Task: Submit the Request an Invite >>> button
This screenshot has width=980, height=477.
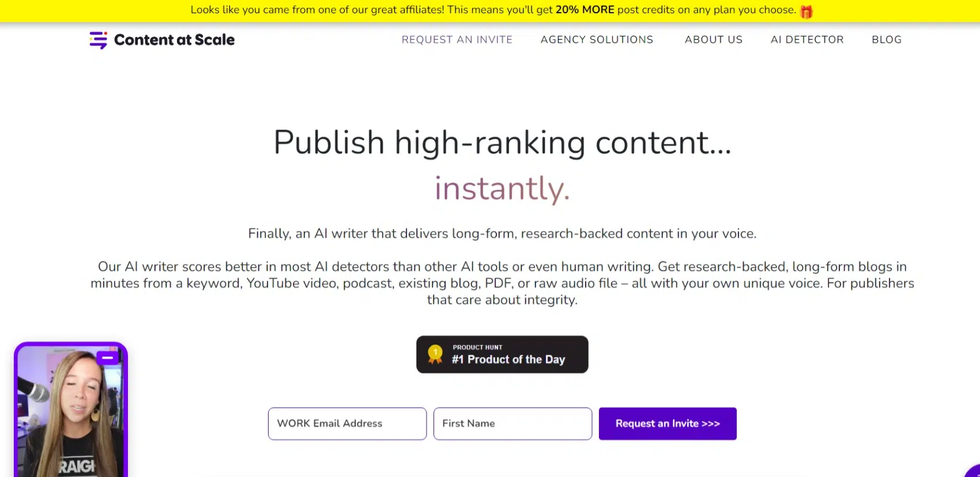Action: click(668, 424)
